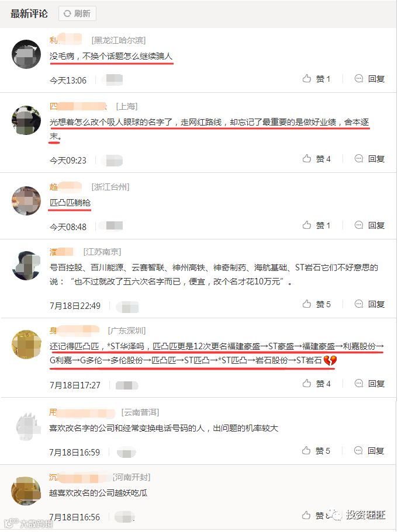Image resolution: width=398 pixels, height=532 pixels.
Task: Click the 刷新 refresh button
Action: point(77,13)
